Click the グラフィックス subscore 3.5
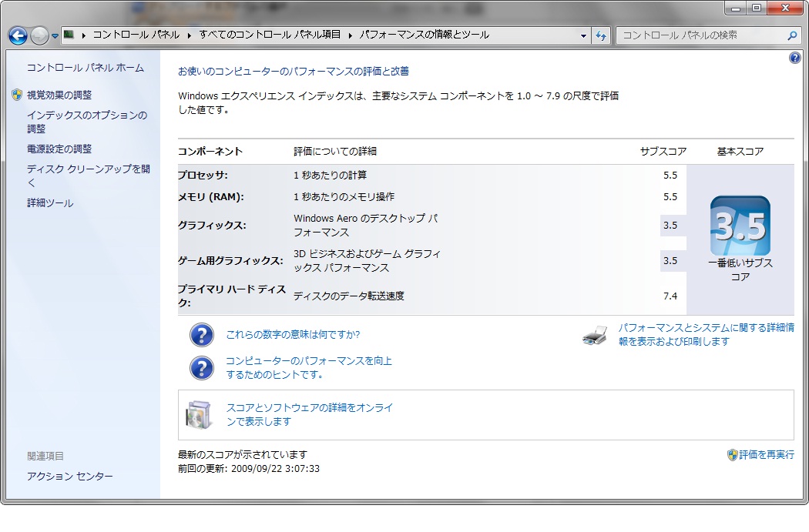The width and height of the screenshot is (809, 532). pyautogui.click(x=670, y=226)
